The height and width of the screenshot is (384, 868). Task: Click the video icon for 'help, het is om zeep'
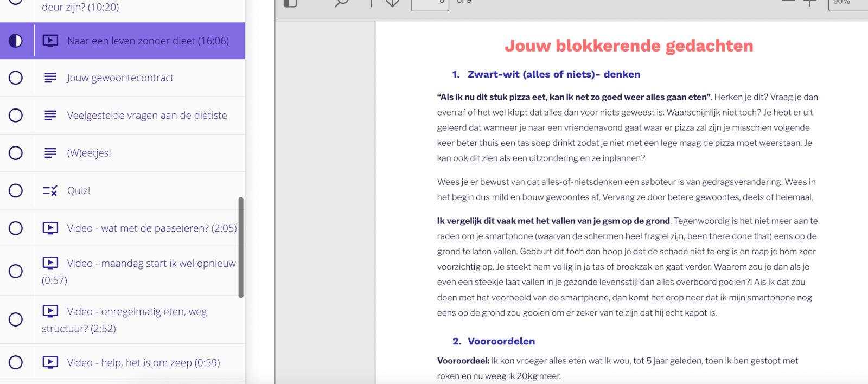[50, 362]
